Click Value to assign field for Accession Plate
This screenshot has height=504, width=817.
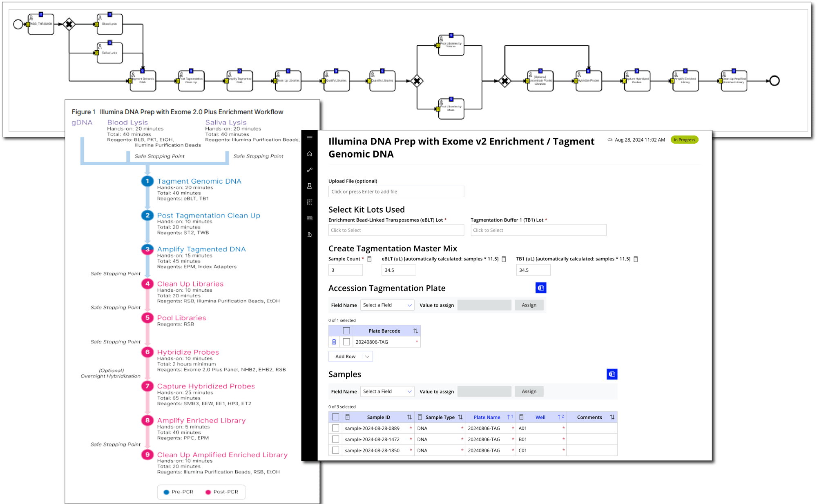[x=484, y=305]
